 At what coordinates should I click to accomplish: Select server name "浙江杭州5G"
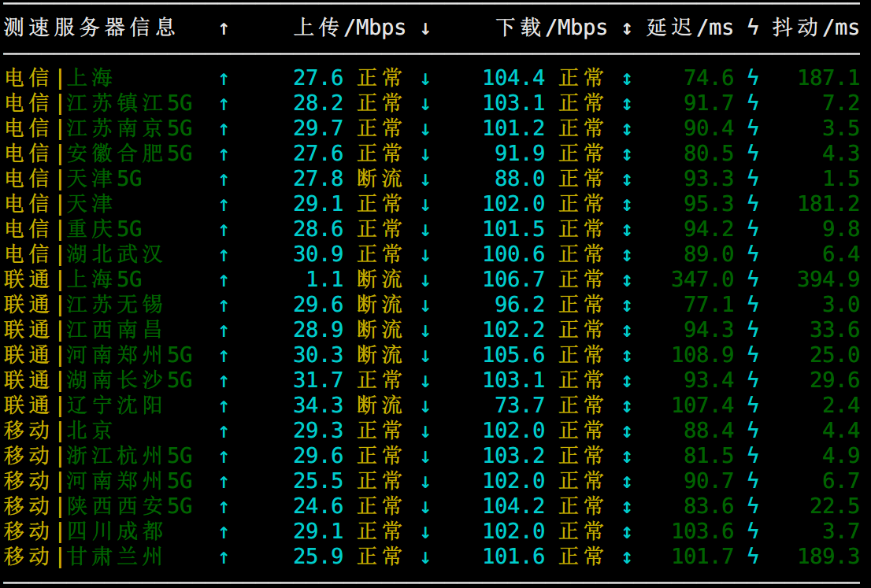[129, 456]
